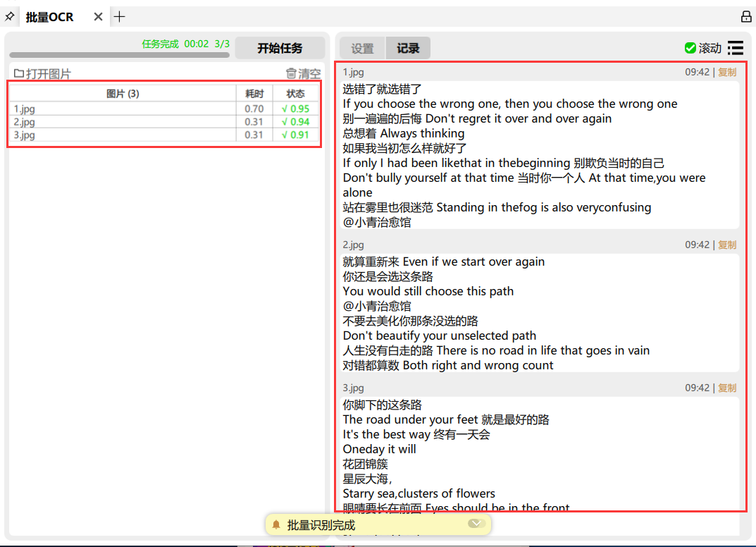The height and width of the screenshot is (547, 756).
Task: Click the line You would still choose this path
Action: pos(428,291)
